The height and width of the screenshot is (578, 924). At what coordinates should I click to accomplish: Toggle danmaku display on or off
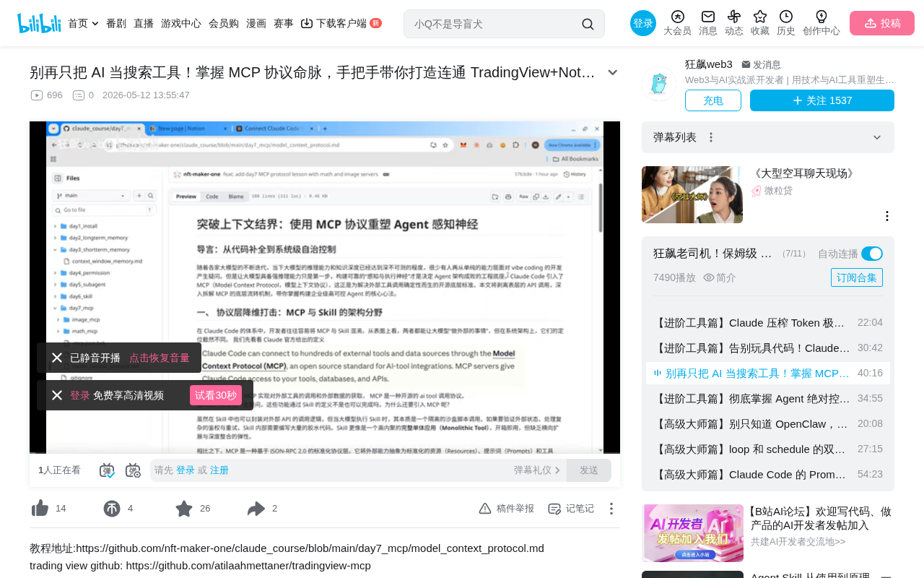pyautogui.click(x=107, y=470)
